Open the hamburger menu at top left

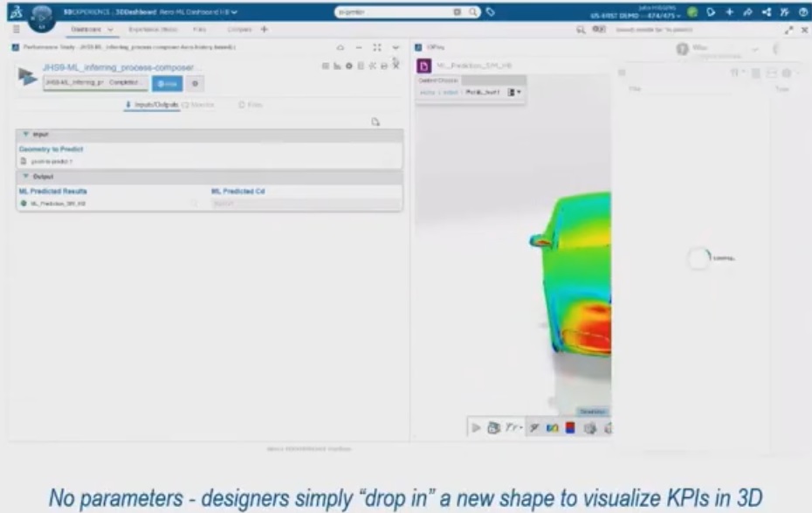(x=16, y=29)
